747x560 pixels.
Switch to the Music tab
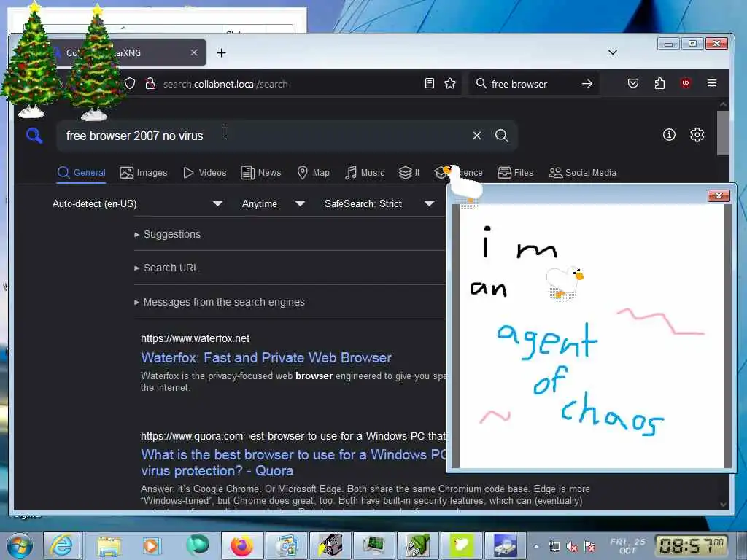coord(365,172)
